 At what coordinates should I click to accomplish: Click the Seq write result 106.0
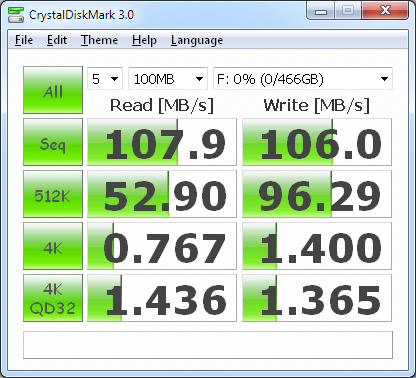click(x=317, y=142)
